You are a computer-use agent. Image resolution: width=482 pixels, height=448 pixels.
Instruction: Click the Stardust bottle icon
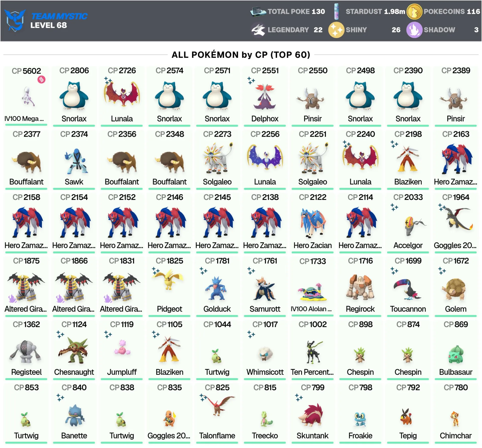(336, 11)
